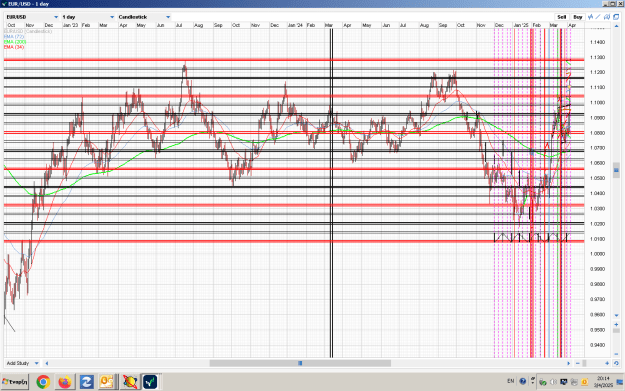Screen dimensions: 625x391
Task: Open the Candlestick chart type dropdown
Action: point(144,17)
